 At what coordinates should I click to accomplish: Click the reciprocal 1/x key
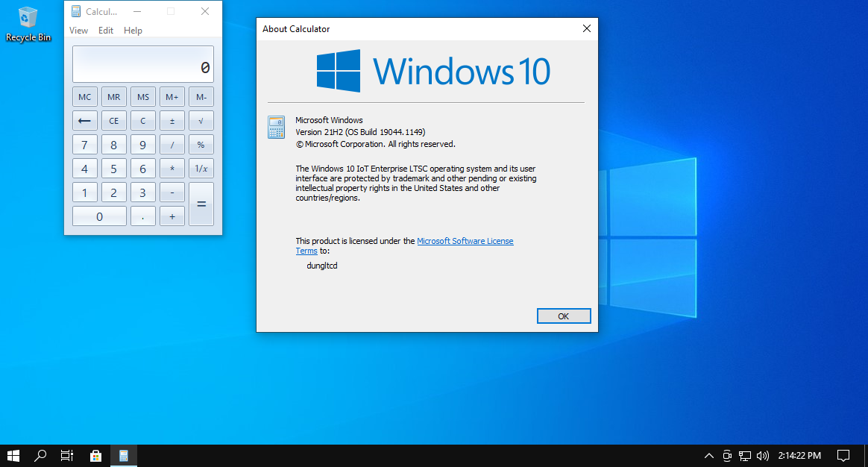[x=201, y=169]
